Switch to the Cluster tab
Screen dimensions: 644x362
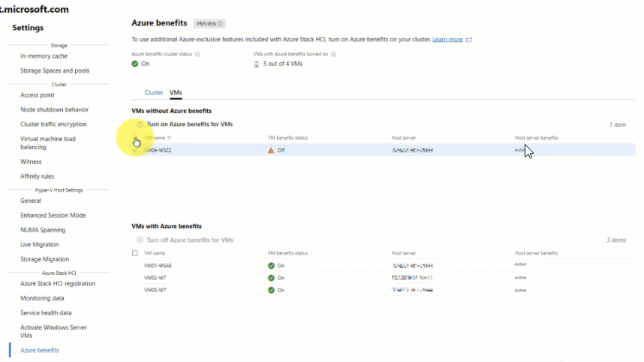tap(154, 93)
